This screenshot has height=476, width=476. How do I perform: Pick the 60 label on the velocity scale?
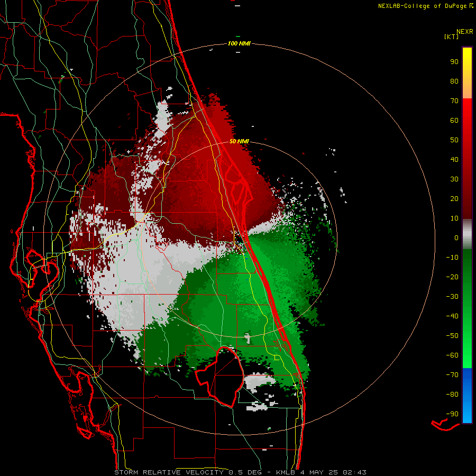click(x=454, y=120)
